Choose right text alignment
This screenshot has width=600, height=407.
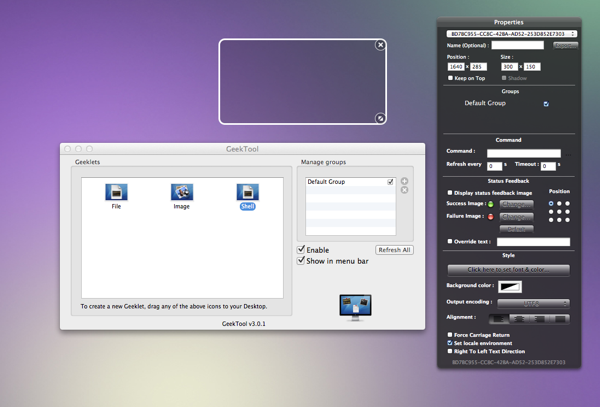pos(539,319)
